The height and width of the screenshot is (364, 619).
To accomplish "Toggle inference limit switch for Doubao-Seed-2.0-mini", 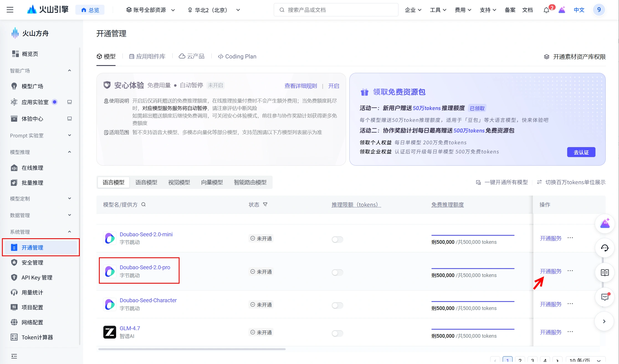I will [x=337, y=239].
